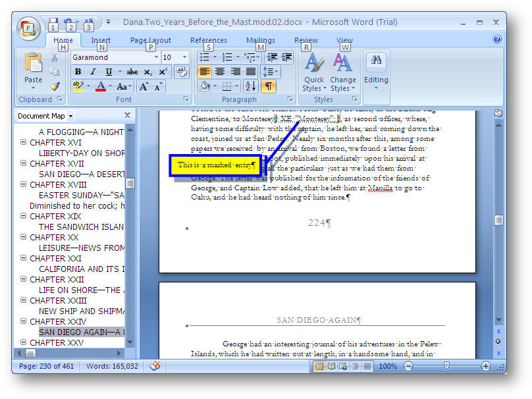Open bullets list dropdown

coord(215,57)
